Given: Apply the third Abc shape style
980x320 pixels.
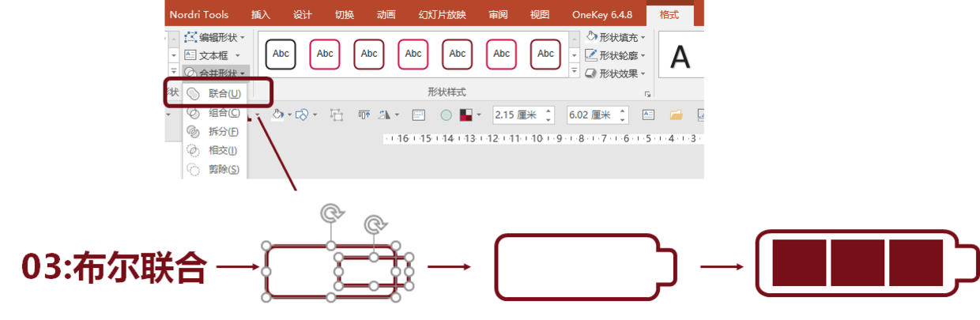Looking at the screenshot, I should click(369, 54).
